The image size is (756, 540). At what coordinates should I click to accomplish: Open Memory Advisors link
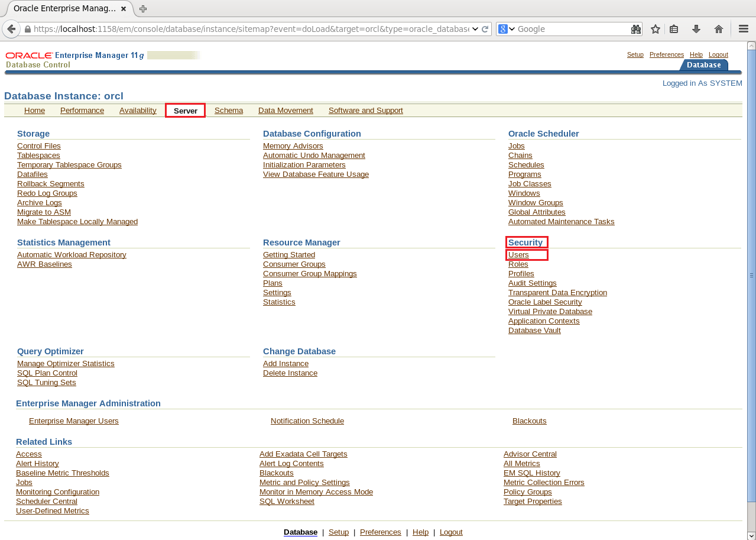coord(293,146)
